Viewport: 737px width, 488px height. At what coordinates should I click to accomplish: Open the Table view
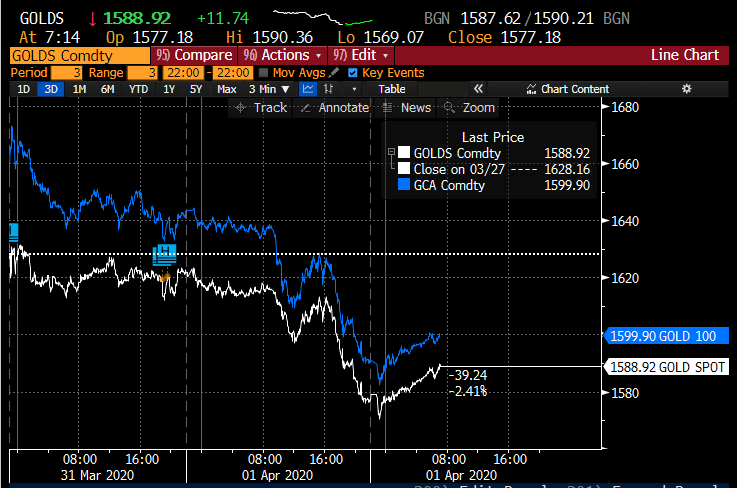click(392, 89)
